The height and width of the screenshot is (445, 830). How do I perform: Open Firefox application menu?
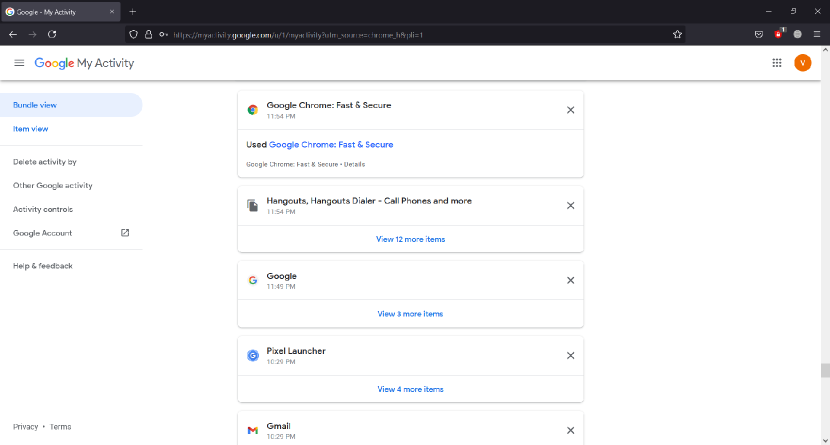[817, 34]
